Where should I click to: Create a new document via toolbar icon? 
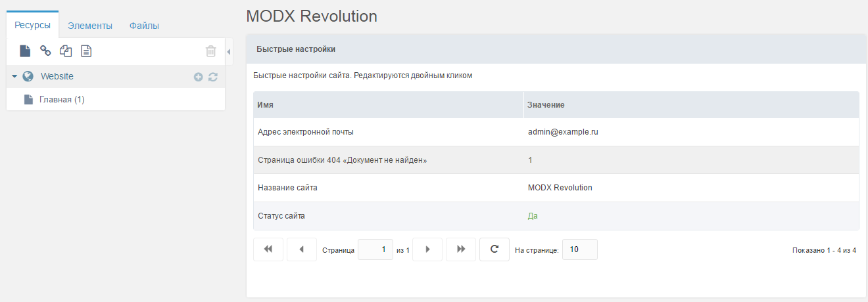tap(25, 51)
